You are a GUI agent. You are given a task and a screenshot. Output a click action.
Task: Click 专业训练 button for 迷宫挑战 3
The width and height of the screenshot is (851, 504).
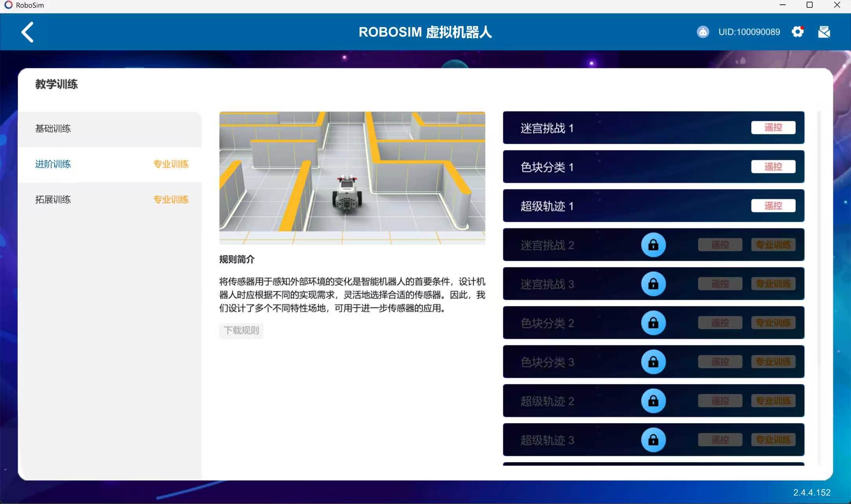click(773, 284)
